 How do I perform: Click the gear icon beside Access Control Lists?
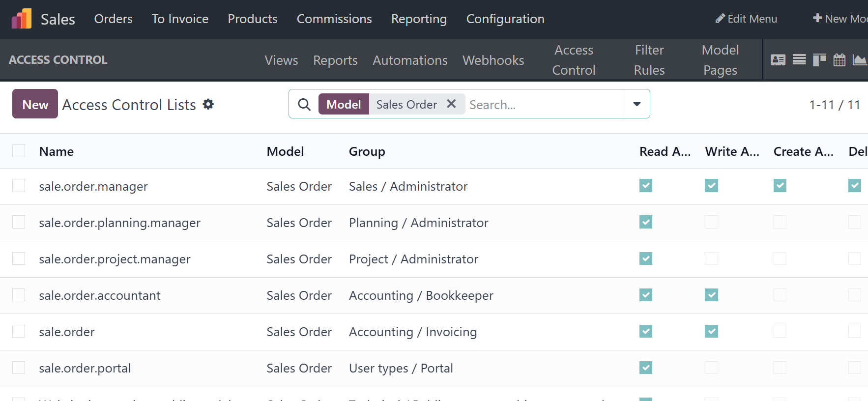(208, 104)
